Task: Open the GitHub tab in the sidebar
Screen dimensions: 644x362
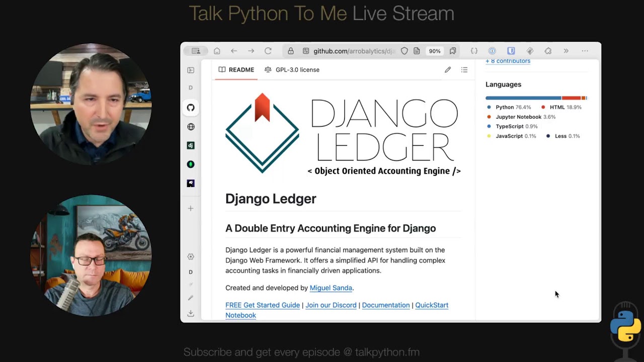Action: coord(191,108)
